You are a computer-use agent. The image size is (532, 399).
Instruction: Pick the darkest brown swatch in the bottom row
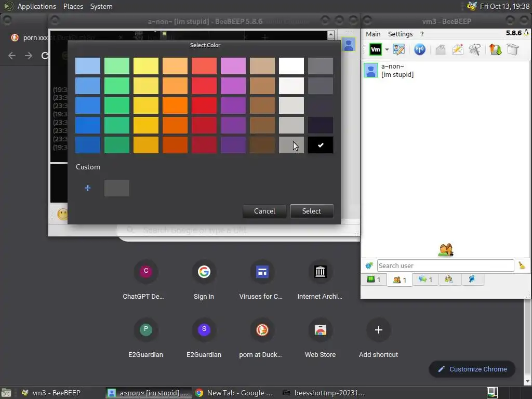pos(262,145)
